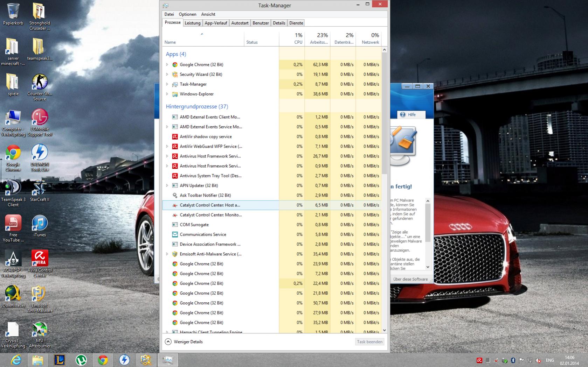588x367 pixels.
Task: Select the spiele desktop folder
Action: (13, 84)
